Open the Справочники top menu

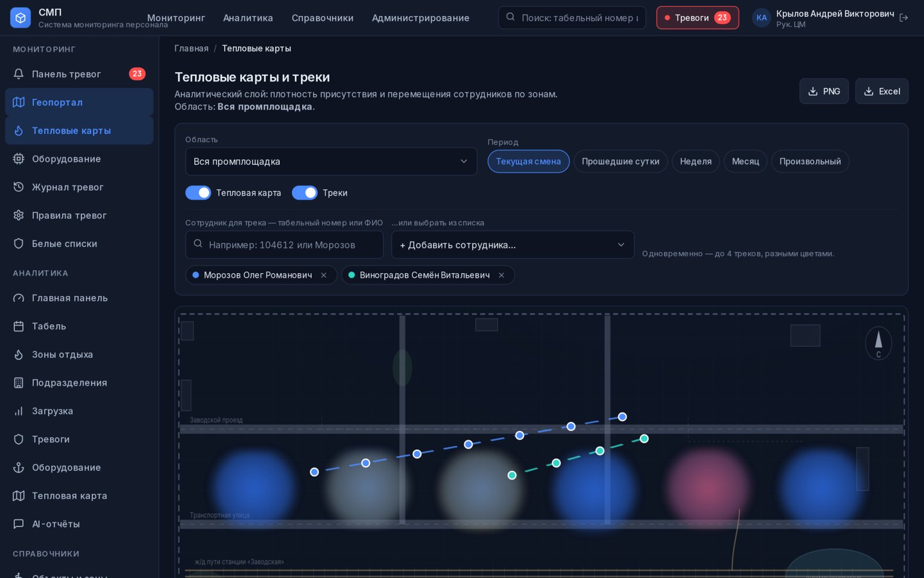[322, 18]
